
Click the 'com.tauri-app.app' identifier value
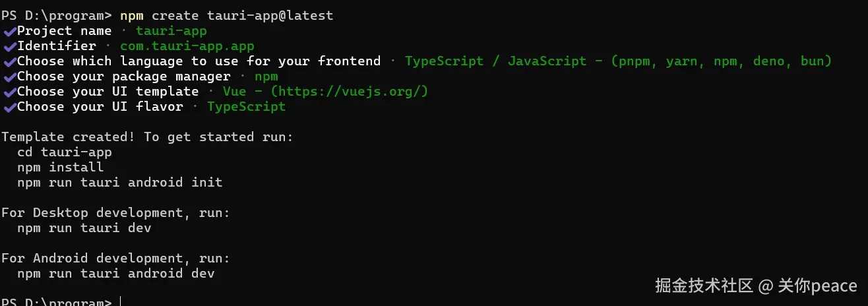[187, 46]
